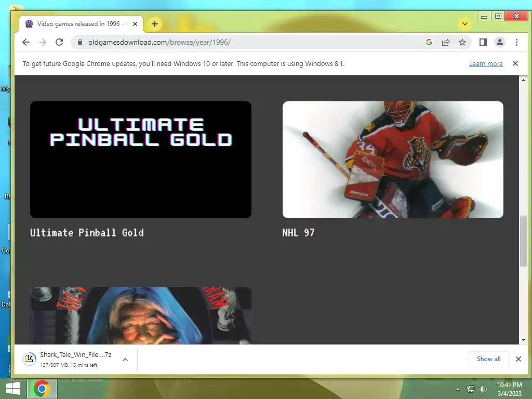
Task: Close the Video games released in 1996 tab
Action: pos(135,24)
